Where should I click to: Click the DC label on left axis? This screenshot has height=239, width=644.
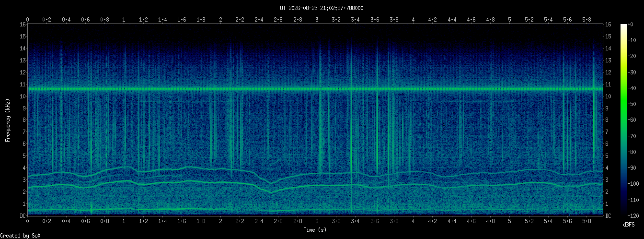coord(23,216)
